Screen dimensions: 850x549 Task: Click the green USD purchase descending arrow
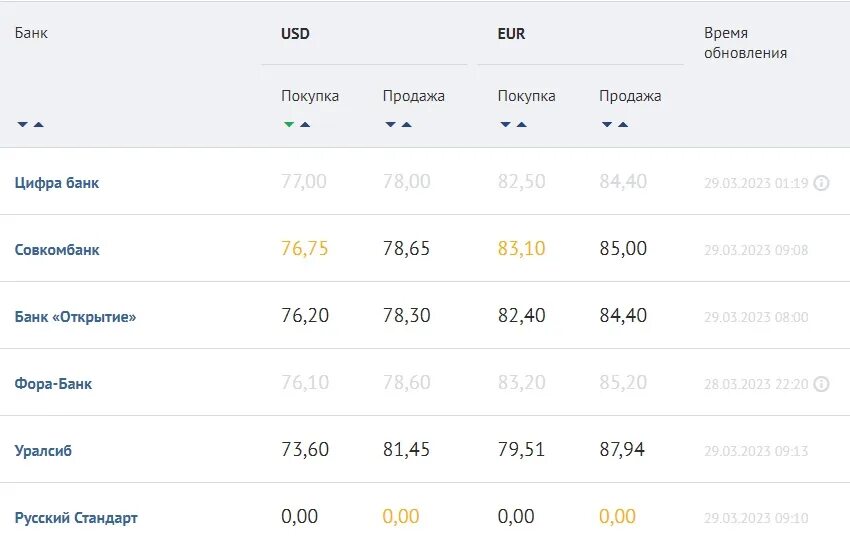(x=289, y=125)
